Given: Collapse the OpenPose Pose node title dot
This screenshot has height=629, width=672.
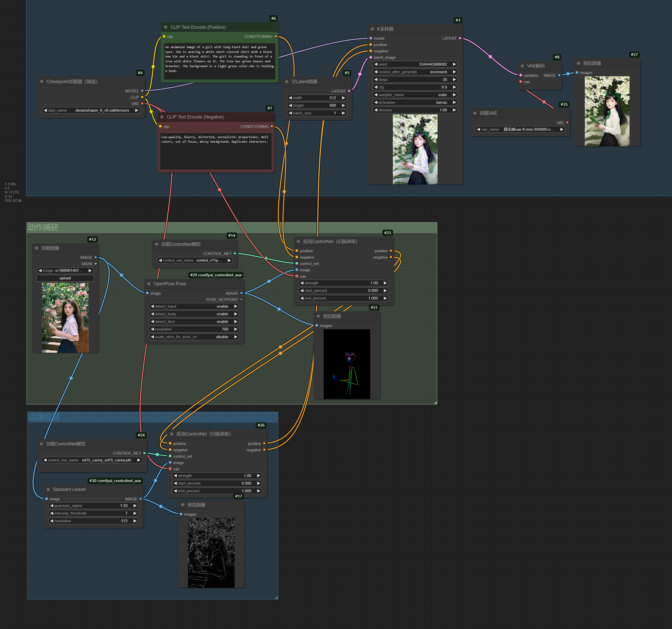Looking at the screenshot, I should click(149, 284).
